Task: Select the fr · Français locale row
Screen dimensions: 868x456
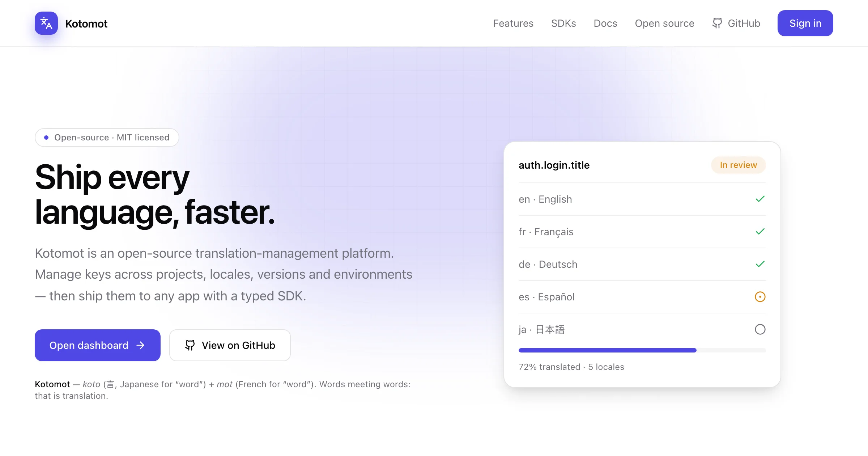Action: coord(642,232)
